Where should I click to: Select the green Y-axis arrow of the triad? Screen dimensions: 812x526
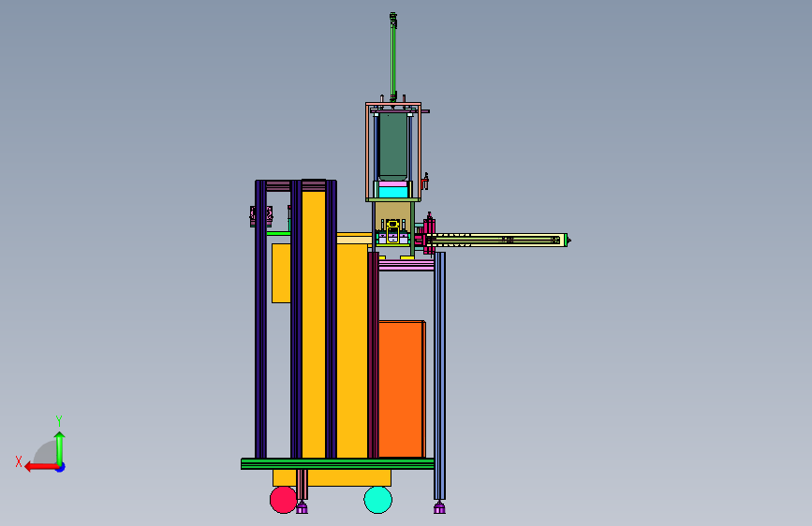(x=60, y=447)
